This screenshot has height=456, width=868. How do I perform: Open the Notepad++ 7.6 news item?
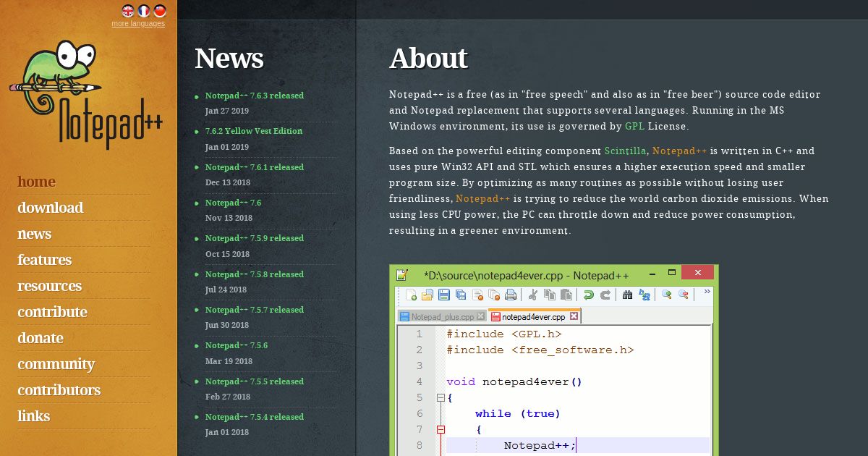(233, 203)
